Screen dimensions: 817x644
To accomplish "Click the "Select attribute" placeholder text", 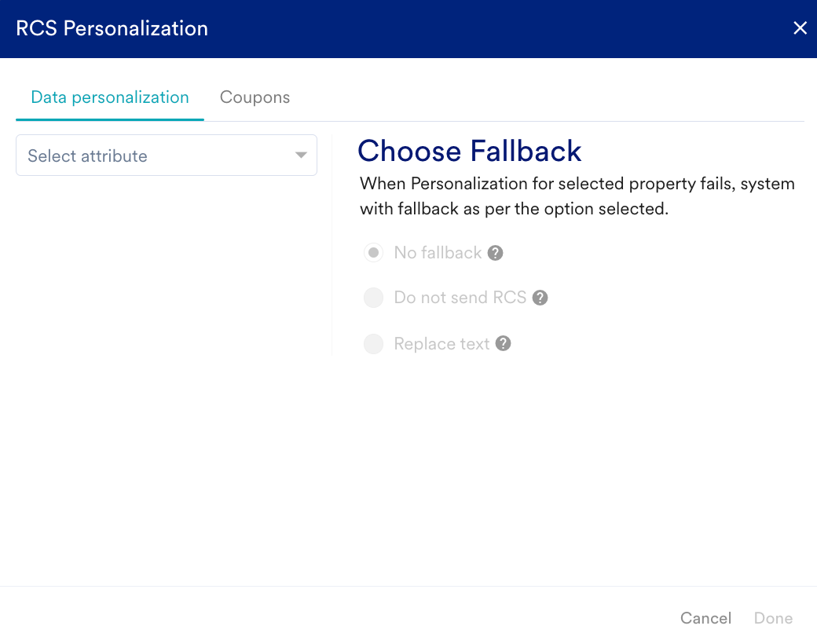I will [87, 156].
